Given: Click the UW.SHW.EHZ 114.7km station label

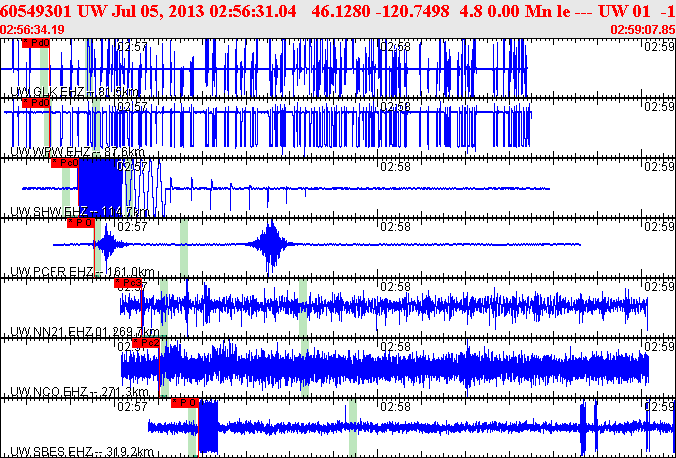Looking at the screenshot, I should (x=72, y=212).
